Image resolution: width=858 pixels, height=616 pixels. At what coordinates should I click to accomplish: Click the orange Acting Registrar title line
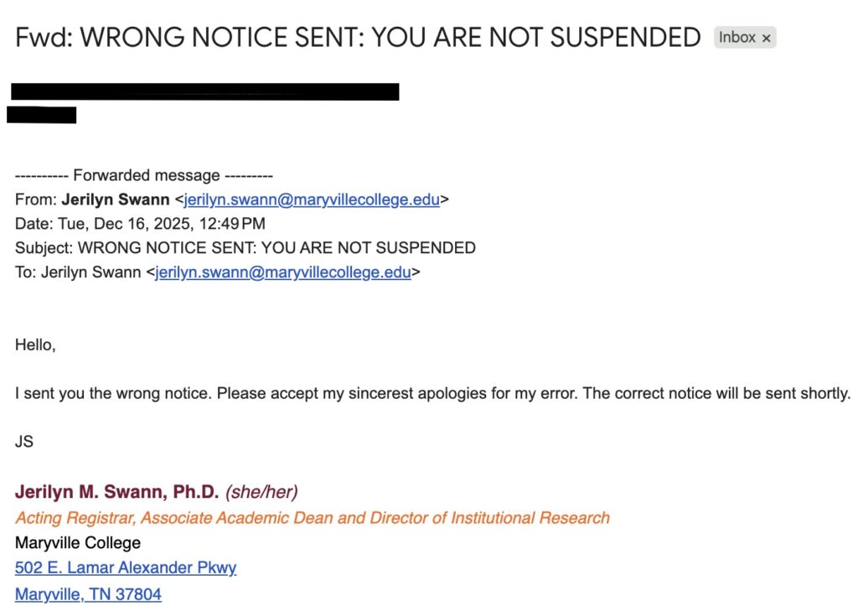coord(313,517)
